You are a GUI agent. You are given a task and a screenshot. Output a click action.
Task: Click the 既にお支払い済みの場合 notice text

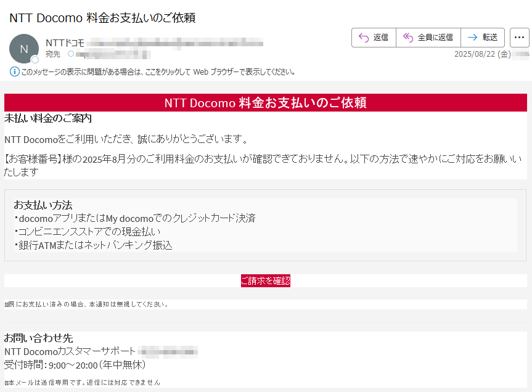coord(87,304)
